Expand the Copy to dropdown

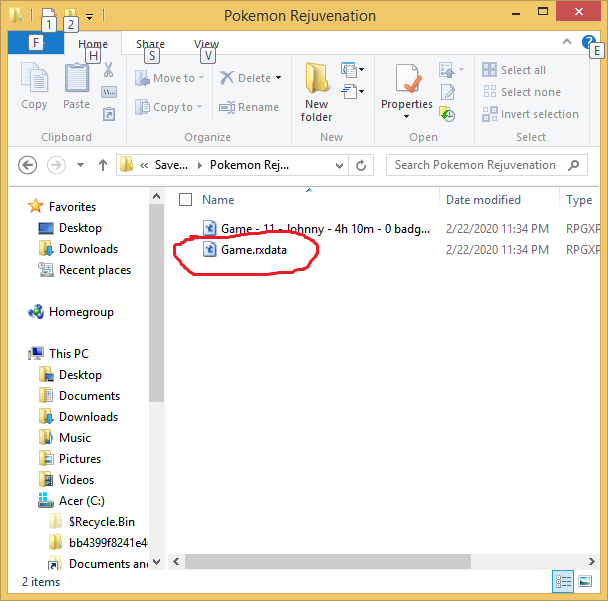199,107
